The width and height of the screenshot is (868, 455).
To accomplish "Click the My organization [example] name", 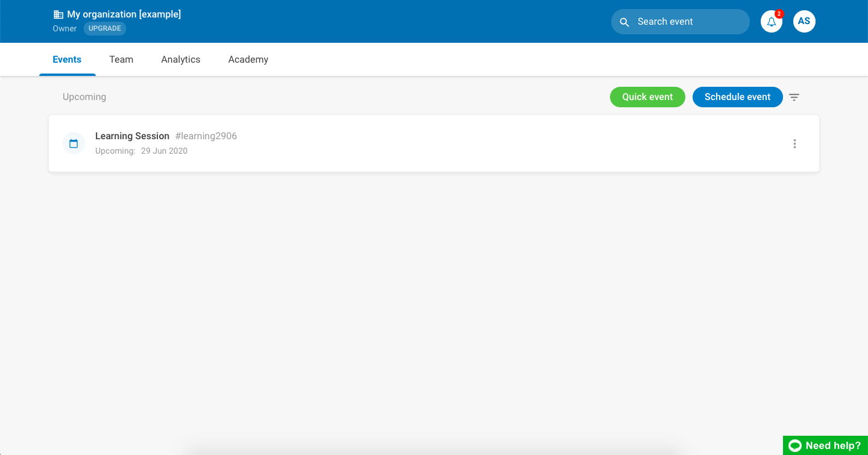I will pos(124,14).
